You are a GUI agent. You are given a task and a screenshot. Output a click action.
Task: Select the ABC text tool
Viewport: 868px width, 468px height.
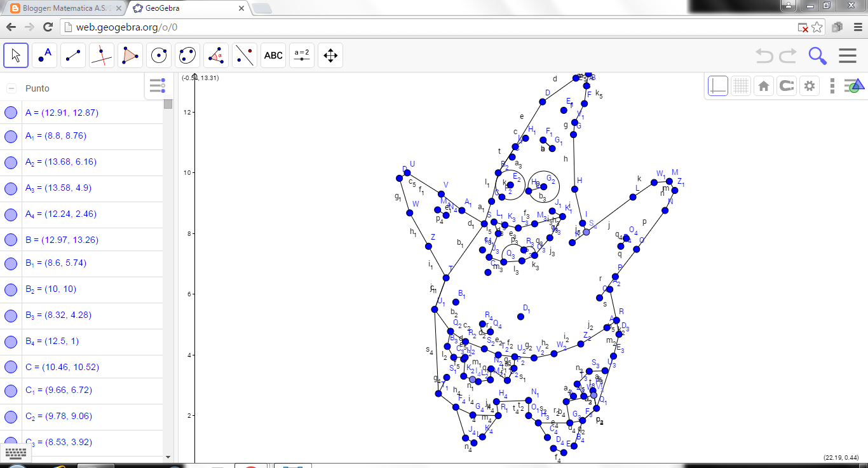[x=273, y=55]
